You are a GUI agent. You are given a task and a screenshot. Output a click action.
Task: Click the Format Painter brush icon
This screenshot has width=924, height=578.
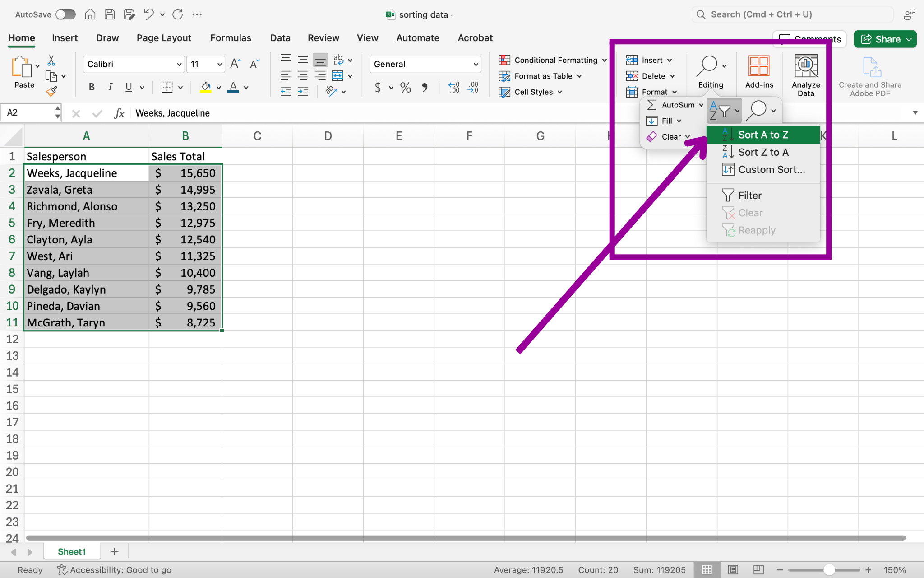click(51, 91)
